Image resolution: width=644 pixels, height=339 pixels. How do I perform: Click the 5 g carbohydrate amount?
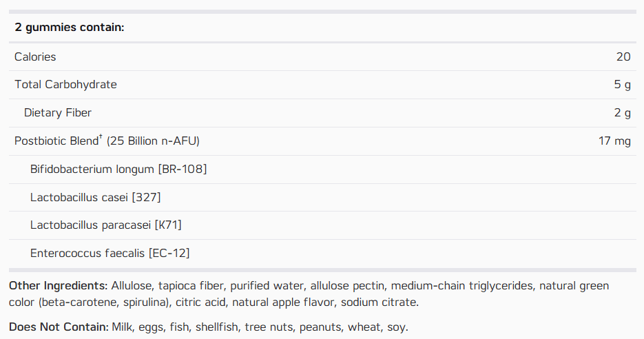click(x=622, y=85)
